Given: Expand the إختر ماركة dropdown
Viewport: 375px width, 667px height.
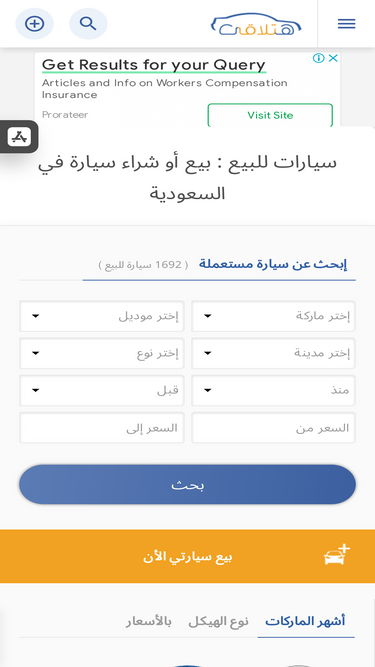Looking at the screenshot, I should 273,316.
